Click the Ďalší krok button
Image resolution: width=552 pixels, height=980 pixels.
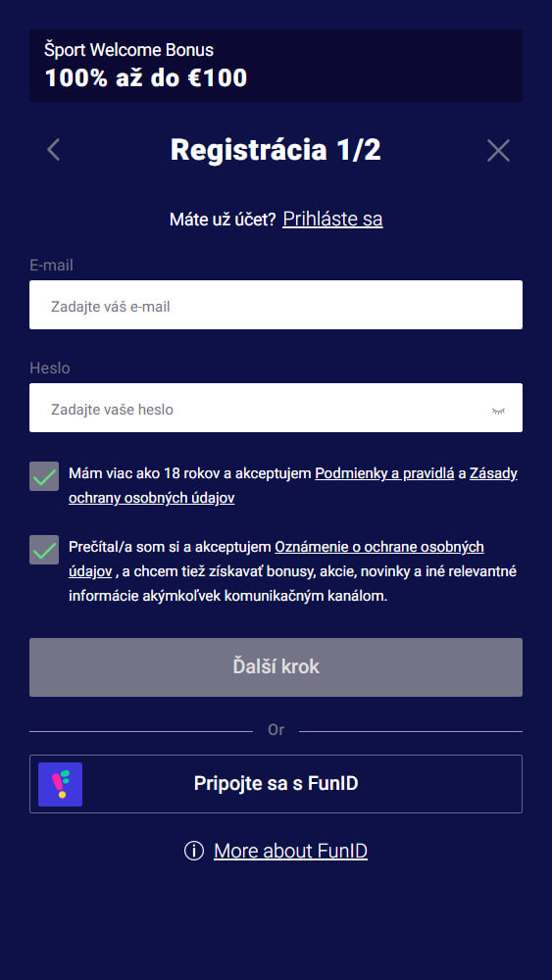click(276, 666)
